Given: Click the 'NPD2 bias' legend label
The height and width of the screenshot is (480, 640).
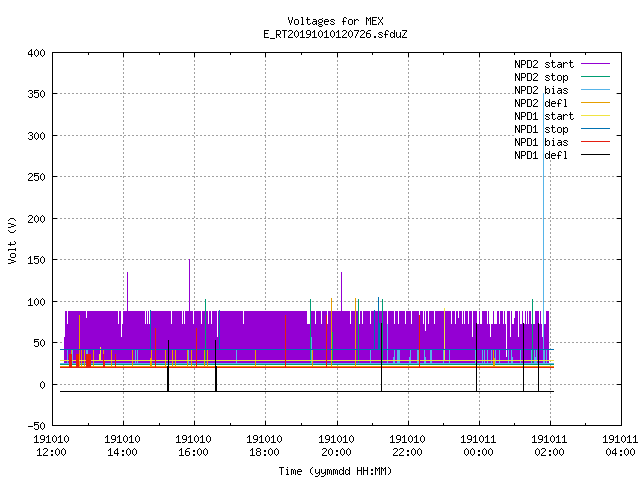Looking at the screenshot, I should (541, 90).
